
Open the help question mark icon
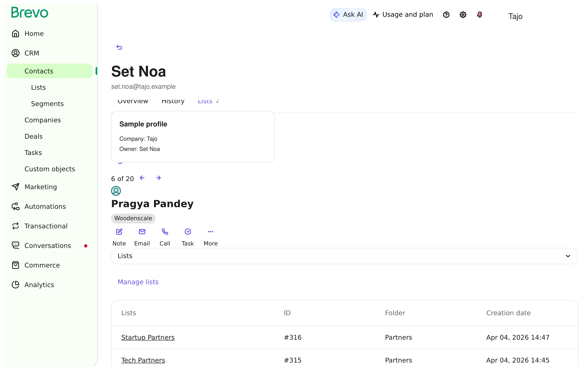coord(446,15)
